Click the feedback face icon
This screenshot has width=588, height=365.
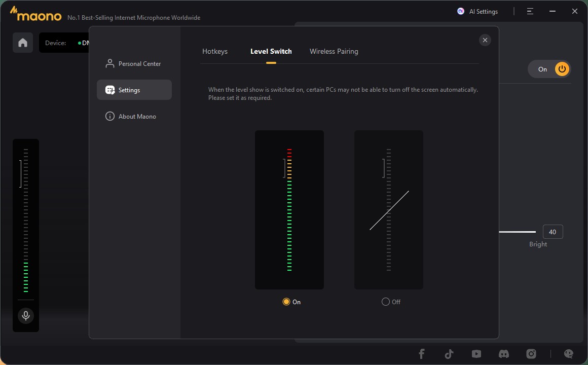pyautogui.click(x=569, y=354)
